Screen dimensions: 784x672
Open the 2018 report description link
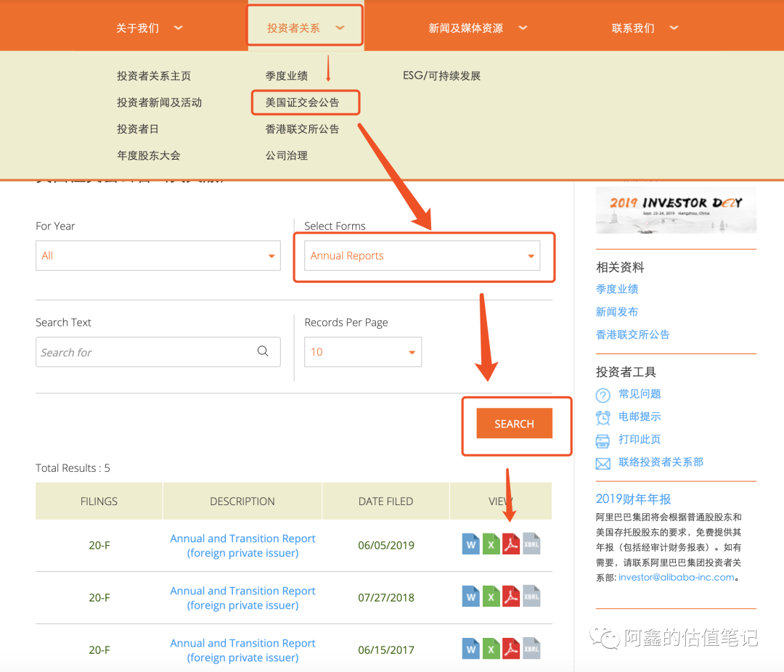point(242,598)
